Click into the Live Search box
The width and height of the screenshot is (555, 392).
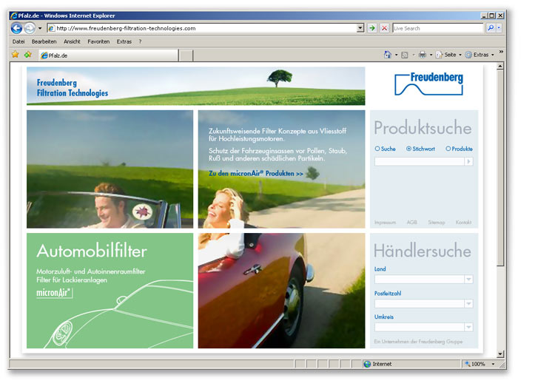438,28
